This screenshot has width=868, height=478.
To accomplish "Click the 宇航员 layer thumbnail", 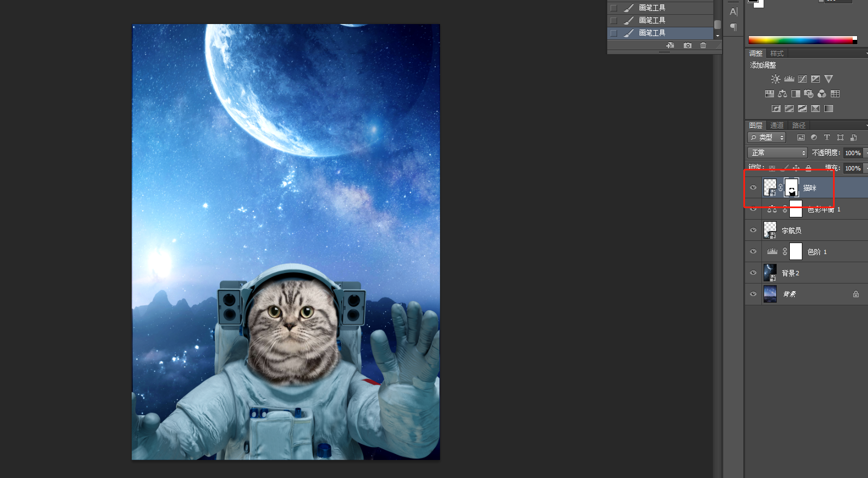I will (x=770, y=230).
